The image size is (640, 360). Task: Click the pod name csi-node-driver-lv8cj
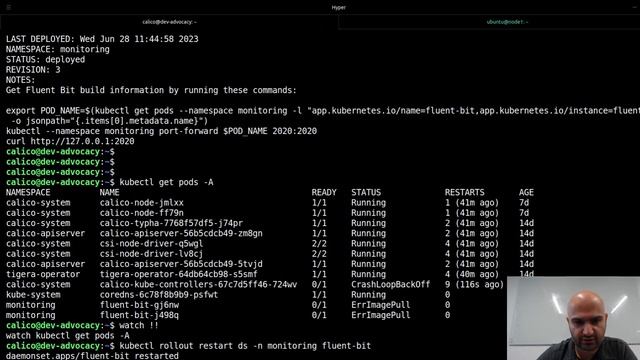pos(151,254)
